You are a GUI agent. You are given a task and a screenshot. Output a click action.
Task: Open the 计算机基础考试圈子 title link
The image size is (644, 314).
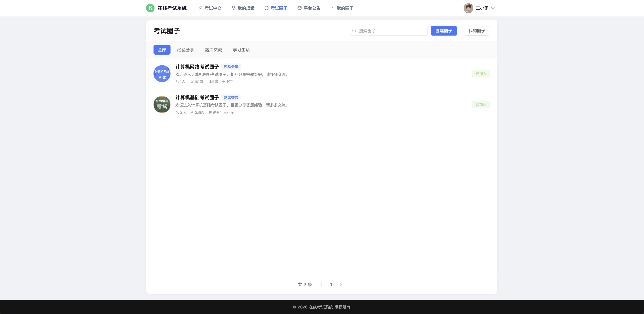[197, 97]
